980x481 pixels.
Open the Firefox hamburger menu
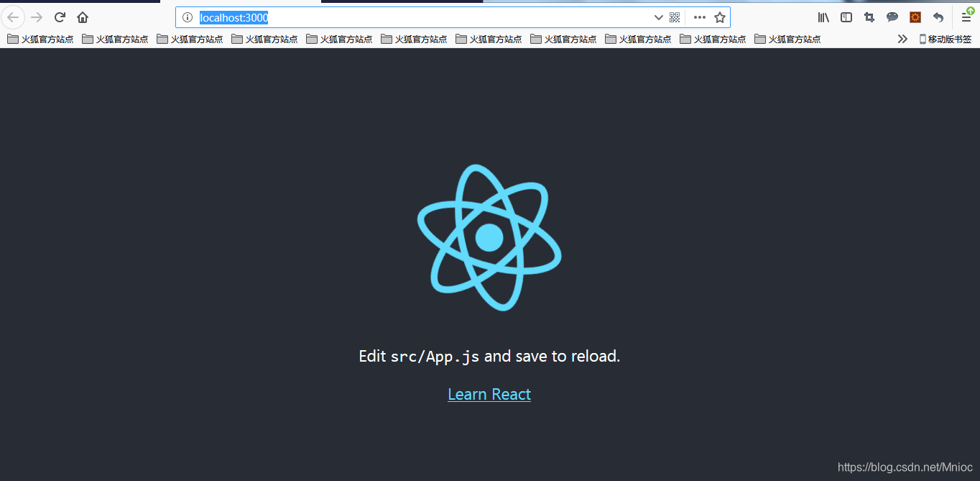[x=967, y=17]
